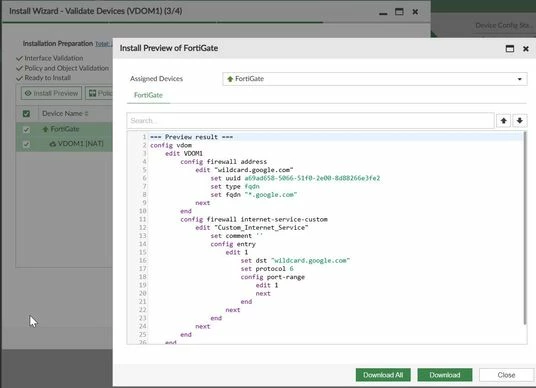Close the Install Preview dialog
This screenshot has width=536, height=388.
pos(526,49)
